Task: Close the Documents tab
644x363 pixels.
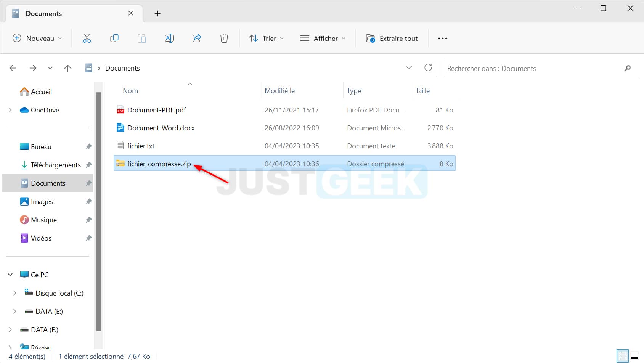Action: (131, 13)
